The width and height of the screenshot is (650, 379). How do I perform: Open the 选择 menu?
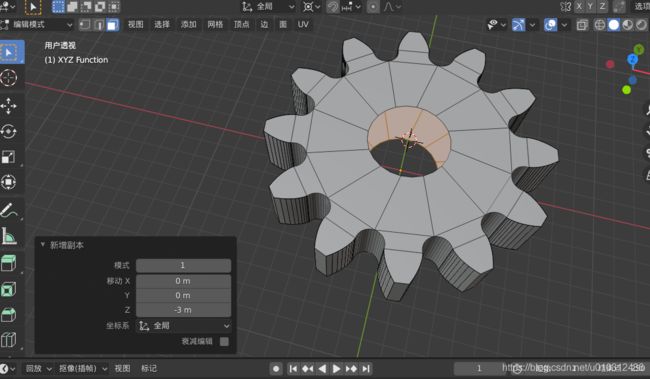(x=162, y=25)
